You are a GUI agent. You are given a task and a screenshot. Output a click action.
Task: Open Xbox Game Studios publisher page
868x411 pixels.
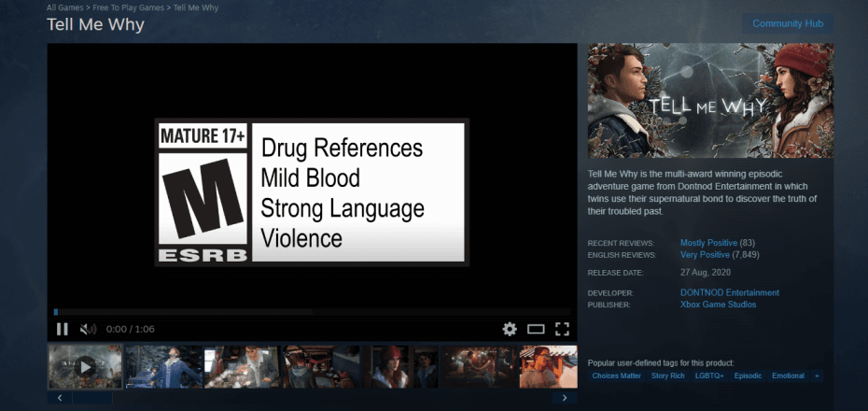coord(718,305)
